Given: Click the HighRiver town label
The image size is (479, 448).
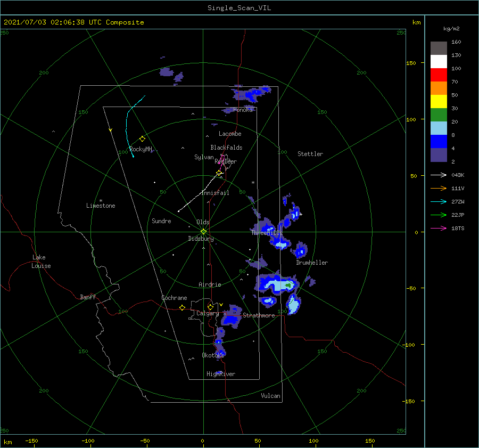Looking at the screenshot, I should coord(221,374).
